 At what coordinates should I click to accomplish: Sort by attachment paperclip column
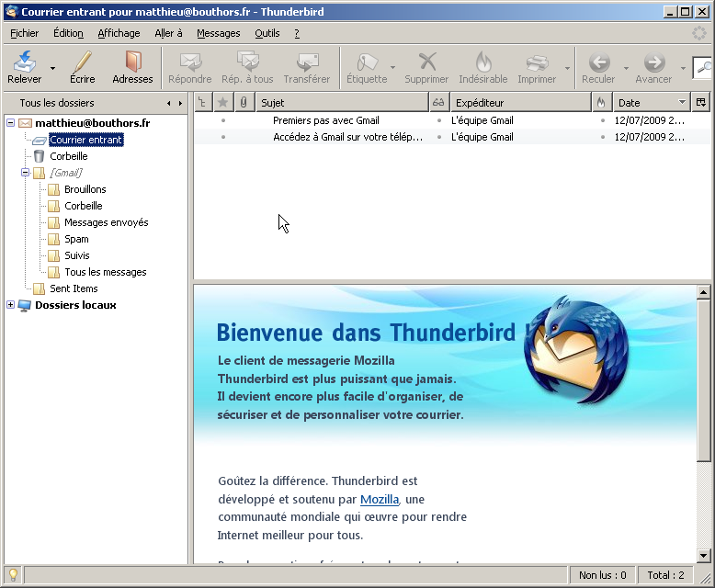click(x=244, y=103)
